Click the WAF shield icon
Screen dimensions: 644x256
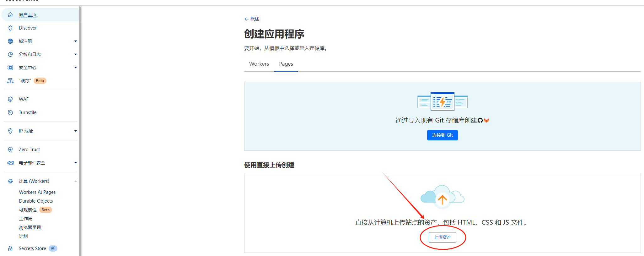coord(10,99)
